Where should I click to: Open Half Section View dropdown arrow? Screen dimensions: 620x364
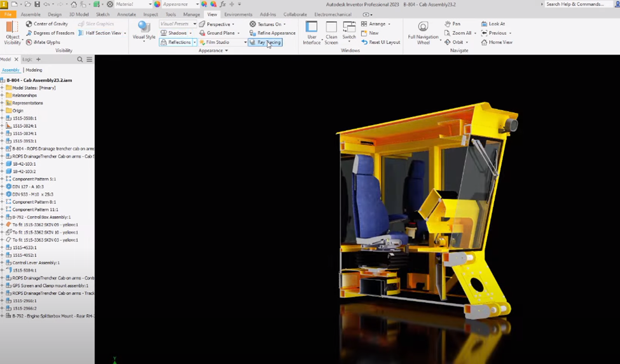(x=125, y=33)
